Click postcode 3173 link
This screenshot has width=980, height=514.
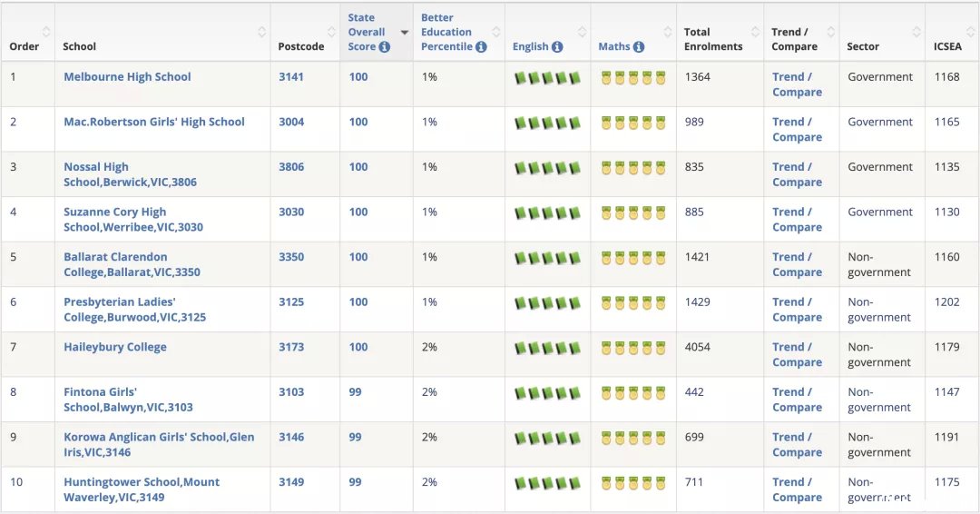tap(291, 347)
